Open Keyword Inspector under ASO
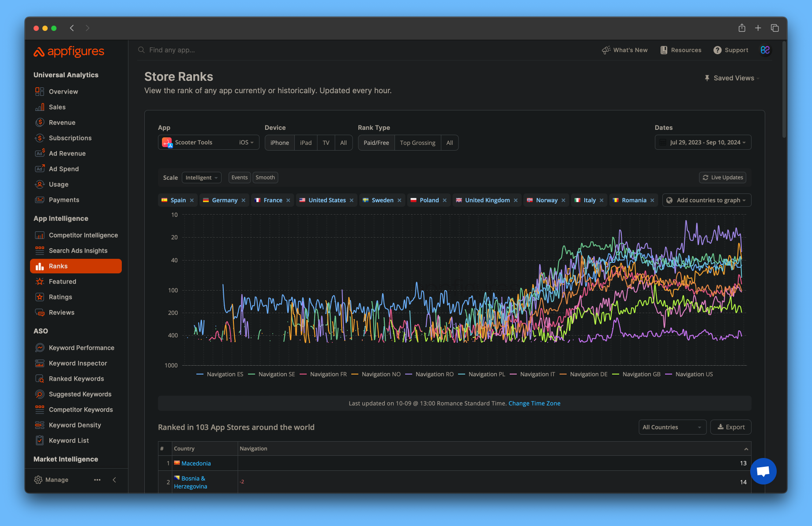 point(78,363)
